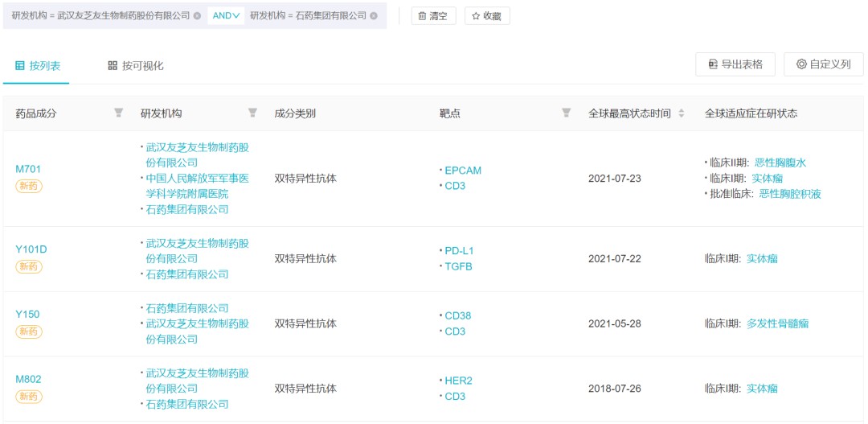
Task: Open filter icon for 靶点 column
Action: (567, 113)
